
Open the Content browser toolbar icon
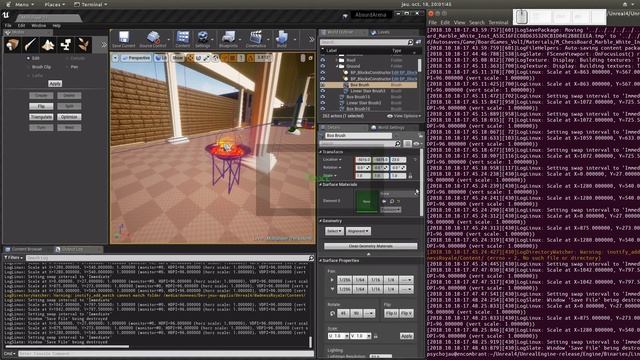[x=182, y=39]
